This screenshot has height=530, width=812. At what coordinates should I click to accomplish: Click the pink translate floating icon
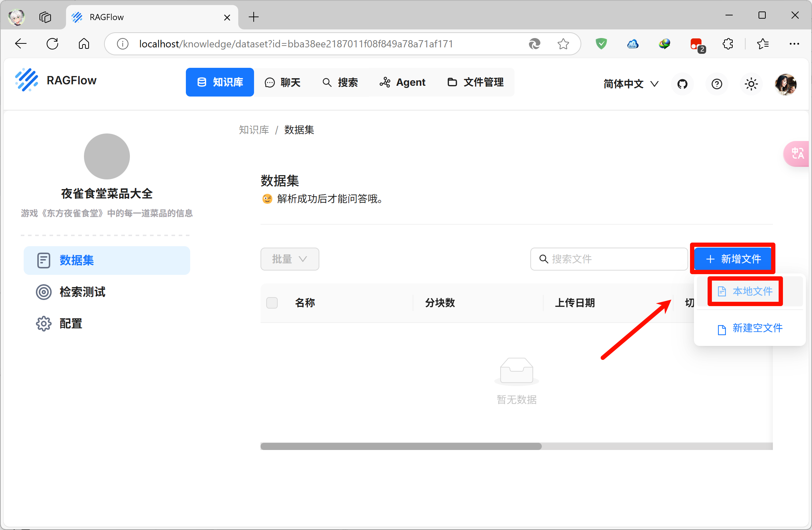click(x=797, y=154)
